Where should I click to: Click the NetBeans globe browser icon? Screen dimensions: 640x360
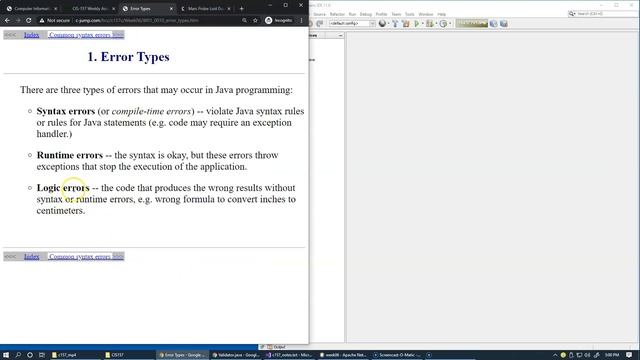coord(382,24)
